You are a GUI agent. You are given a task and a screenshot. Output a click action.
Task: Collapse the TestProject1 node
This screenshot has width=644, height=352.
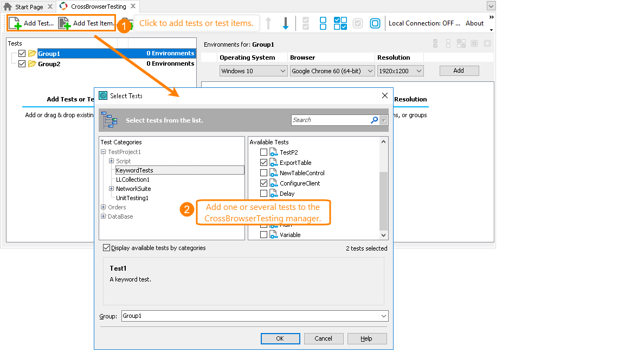tap(104, 152)
